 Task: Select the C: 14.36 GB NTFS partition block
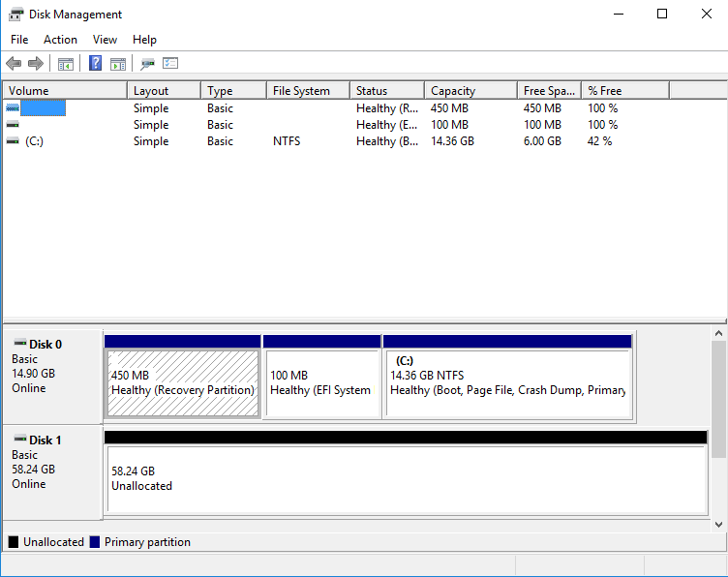pos(507,377)
